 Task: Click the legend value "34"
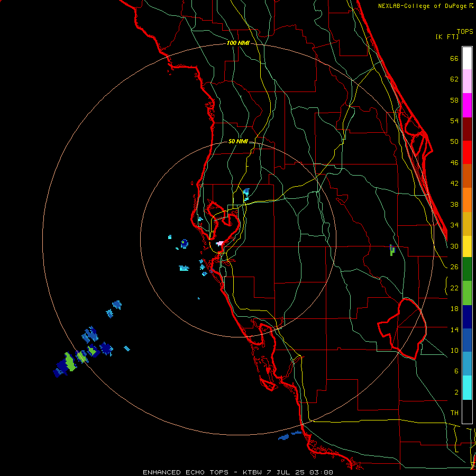coord(454,225)
